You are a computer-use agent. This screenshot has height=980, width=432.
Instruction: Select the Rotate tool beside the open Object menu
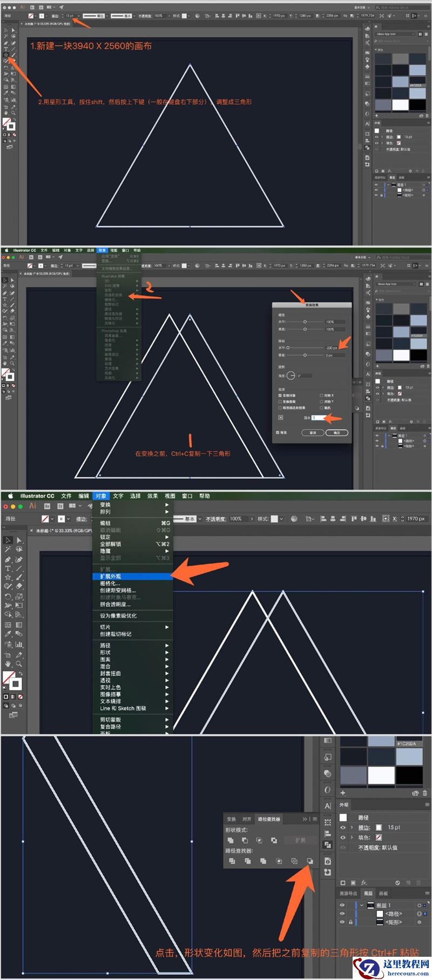8,597
